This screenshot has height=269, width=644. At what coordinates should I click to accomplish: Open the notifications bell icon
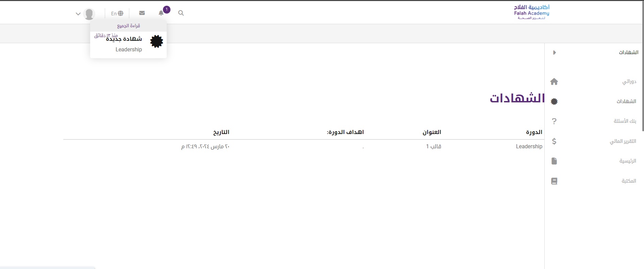[161, 13]
